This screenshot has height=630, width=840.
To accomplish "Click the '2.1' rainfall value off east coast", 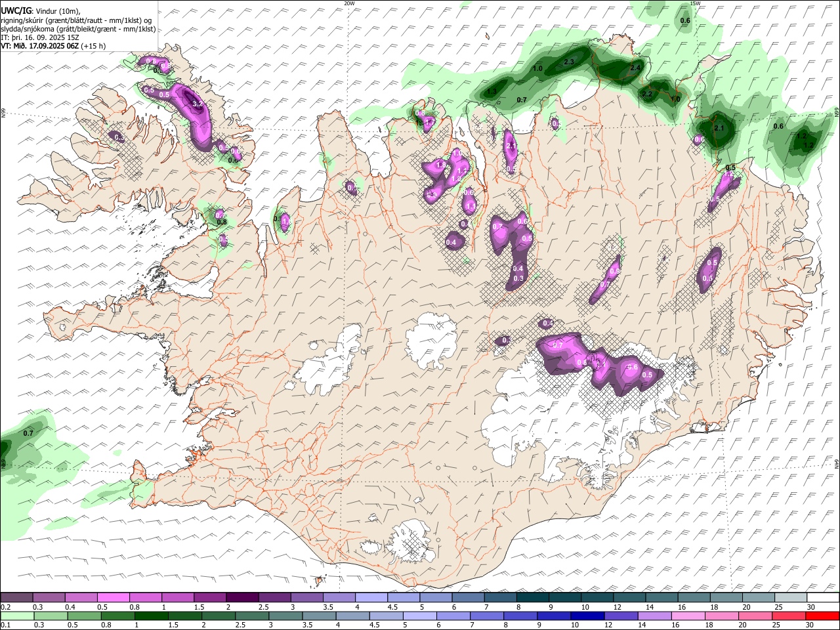I will pyautogui.click(x=718, y=128).
